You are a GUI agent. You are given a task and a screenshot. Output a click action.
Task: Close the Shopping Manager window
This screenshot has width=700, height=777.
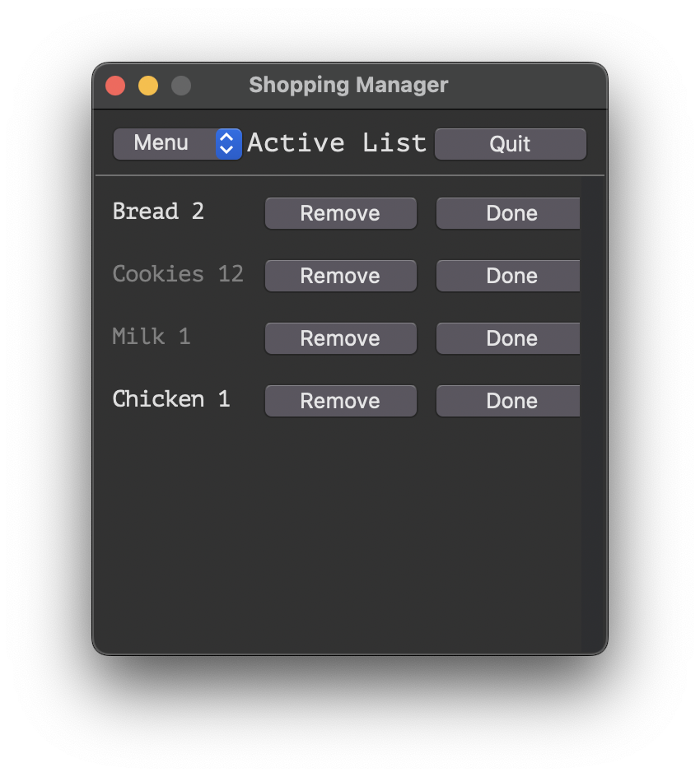click(115, 86)
